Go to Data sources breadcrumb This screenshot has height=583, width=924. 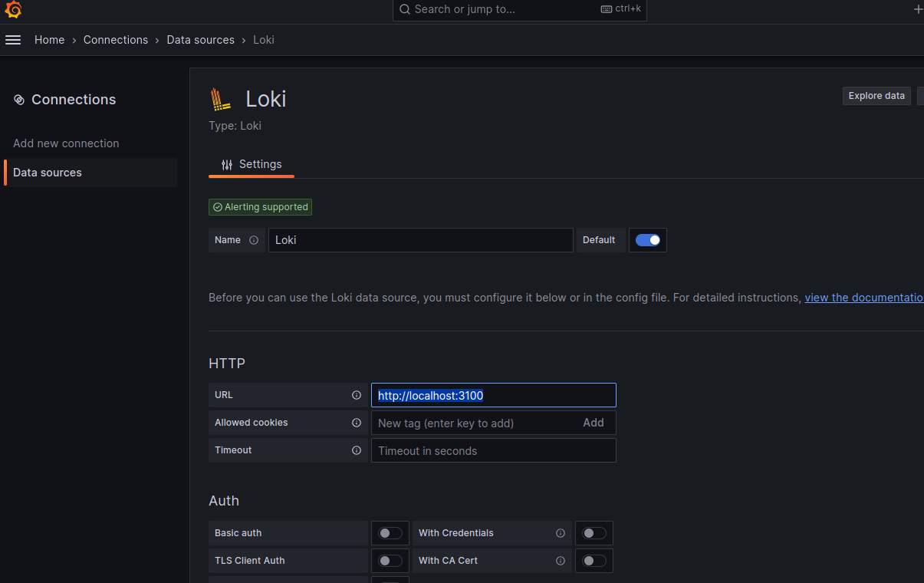[x=201, y=40]
